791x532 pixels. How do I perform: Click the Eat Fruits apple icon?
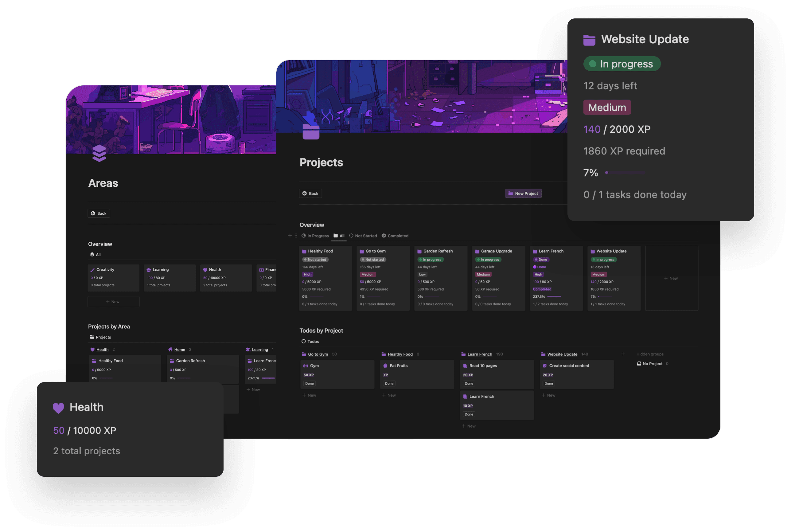tap(385, 366)
